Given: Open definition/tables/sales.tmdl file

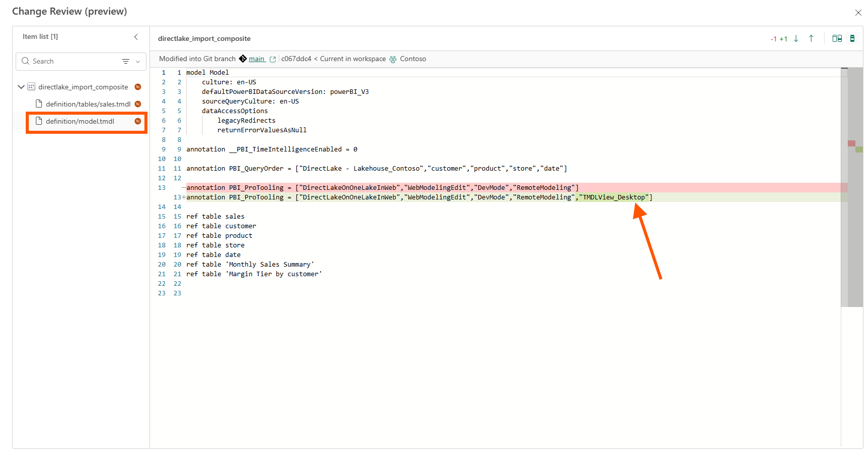Looking at the screenshot, I should tap(88, 104).
